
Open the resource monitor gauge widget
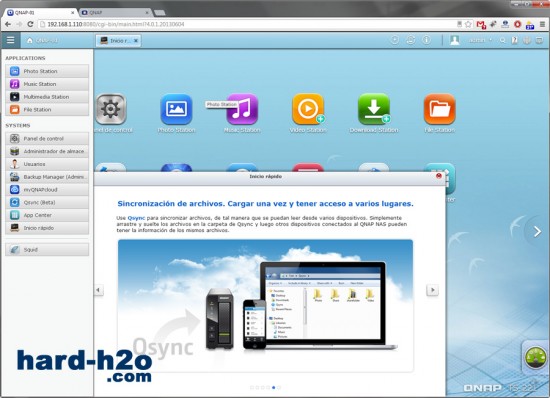(536, 357)
